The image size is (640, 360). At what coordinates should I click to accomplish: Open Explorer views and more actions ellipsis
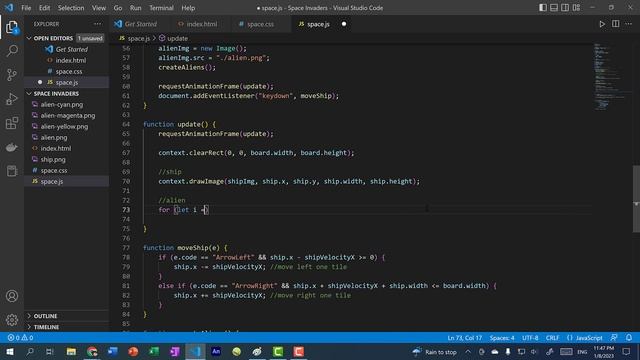tap(98, 24)
